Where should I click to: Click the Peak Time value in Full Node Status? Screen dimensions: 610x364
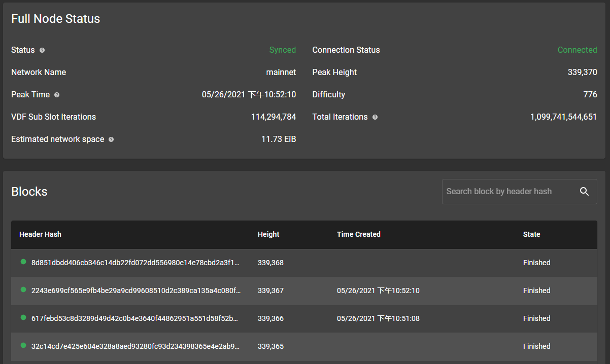[249, 95]
